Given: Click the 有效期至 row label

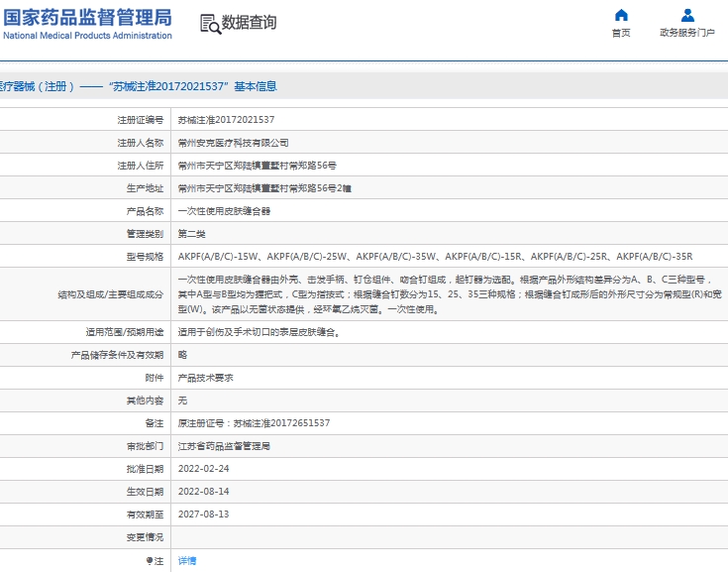Looking at the screenshot, I should click(x=145, y=515).
